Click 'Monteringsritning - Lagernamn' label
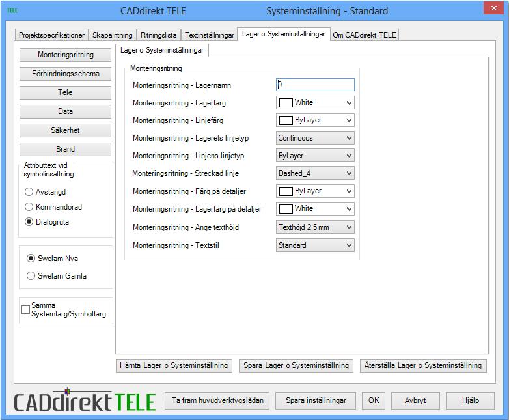 (182, 85)
